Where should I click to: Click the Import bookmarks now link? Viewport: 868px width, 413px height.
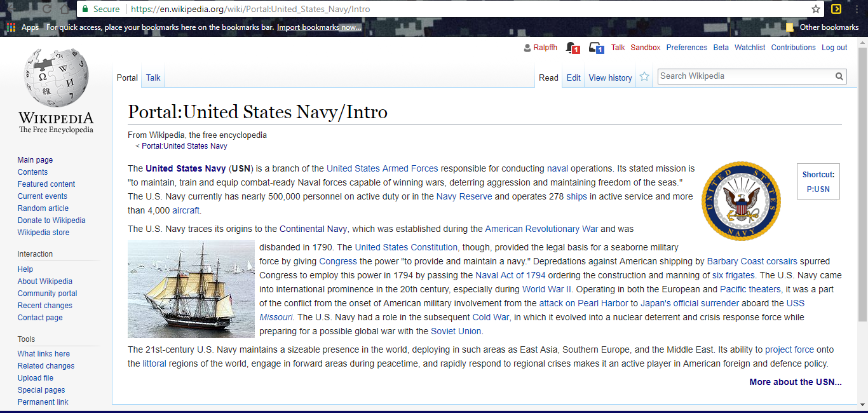coord(319,27)
